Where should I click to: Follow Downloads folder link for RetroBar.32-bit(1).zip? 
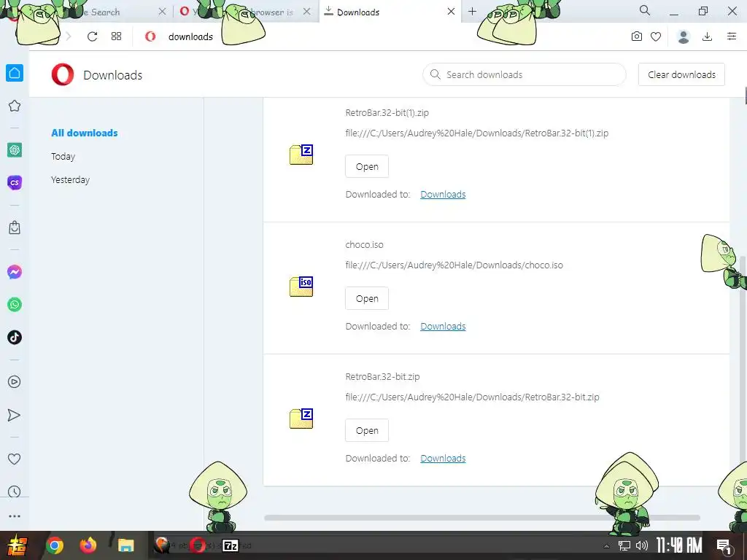443,194
